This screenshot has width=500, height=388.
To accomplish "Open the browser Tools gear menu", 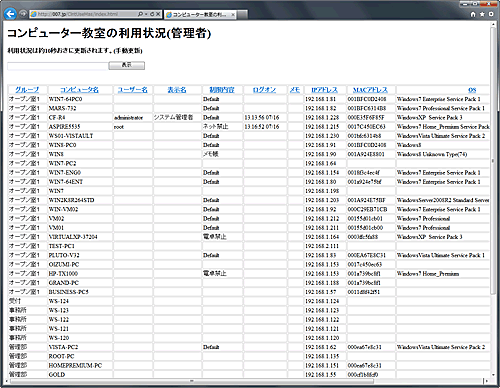I will click(491, 14).
